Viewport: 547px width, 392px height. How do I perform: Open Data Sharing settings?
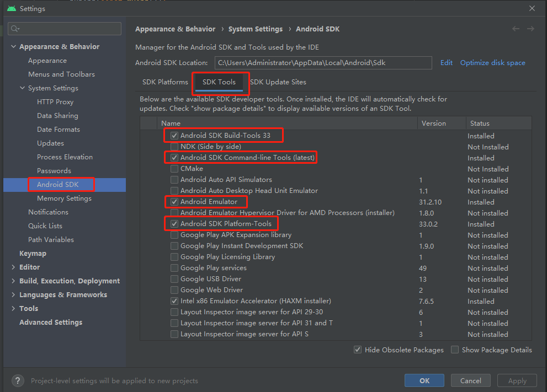[x=57, y=115]
